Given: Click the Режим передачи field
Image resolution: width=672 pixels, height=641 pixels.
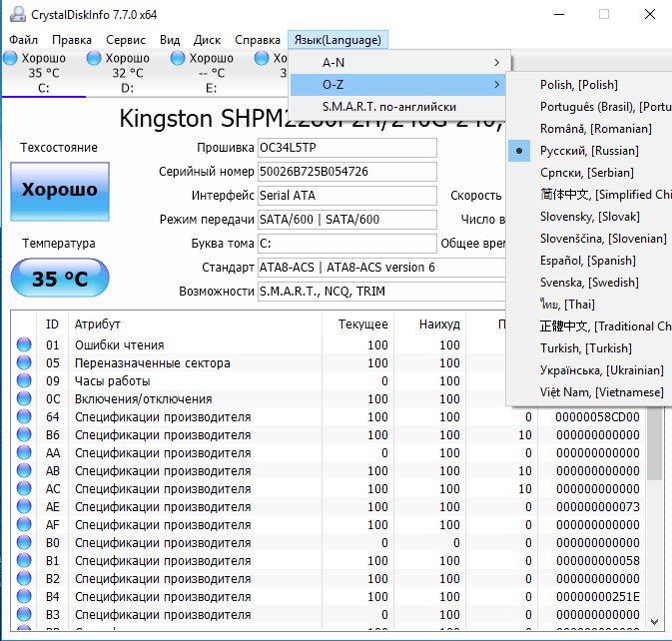Looking at the screenshot, I should [x=347, y=220].
